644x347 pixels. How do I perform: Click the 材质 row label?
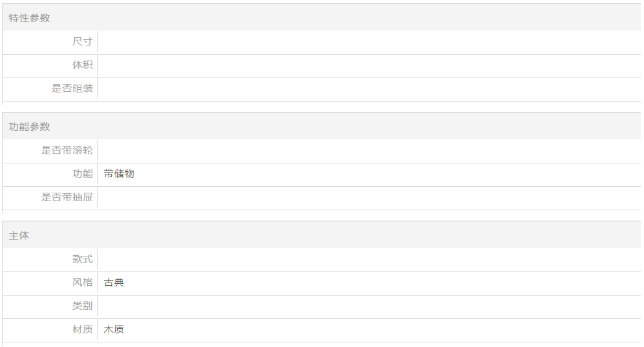click(83, 330)
